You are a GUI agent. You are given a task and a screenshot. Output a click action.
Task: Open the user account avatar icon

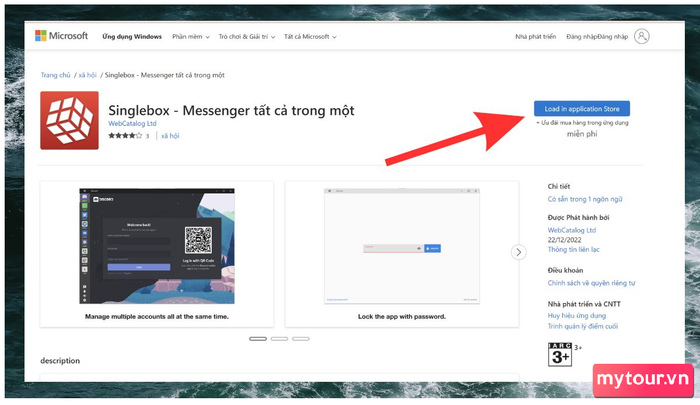641,36
